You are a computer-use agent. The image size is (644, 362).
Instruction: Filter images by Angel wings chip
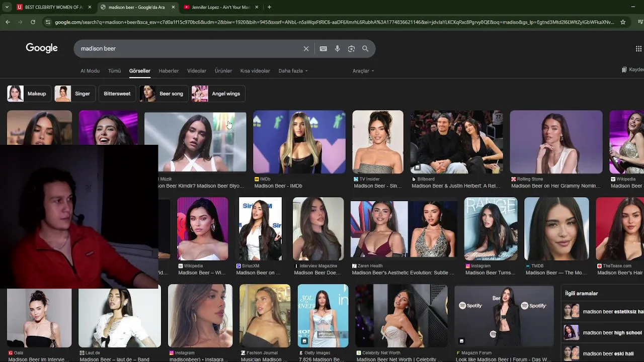(x=218, y=94)
